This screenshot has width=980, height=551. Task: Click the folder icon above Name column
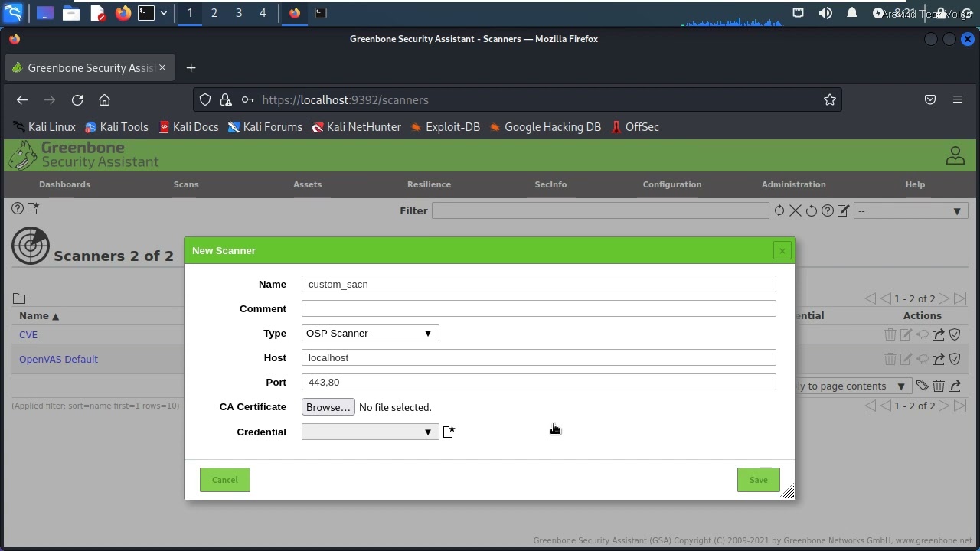(19, 298)
